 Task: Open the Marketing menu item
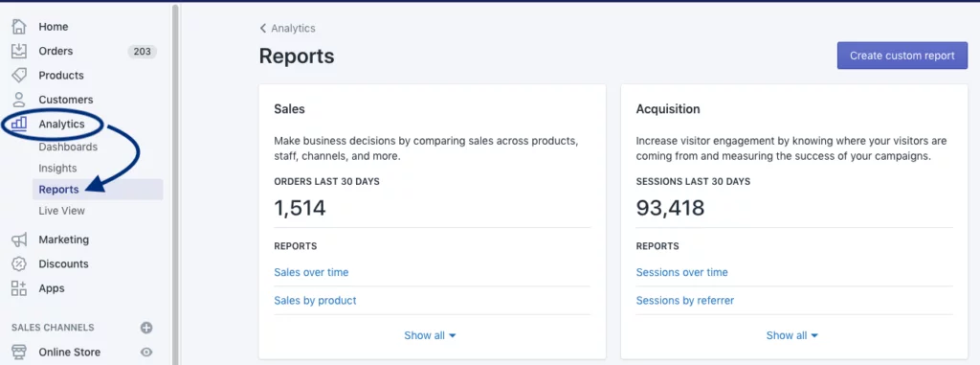tap(64, 240)
